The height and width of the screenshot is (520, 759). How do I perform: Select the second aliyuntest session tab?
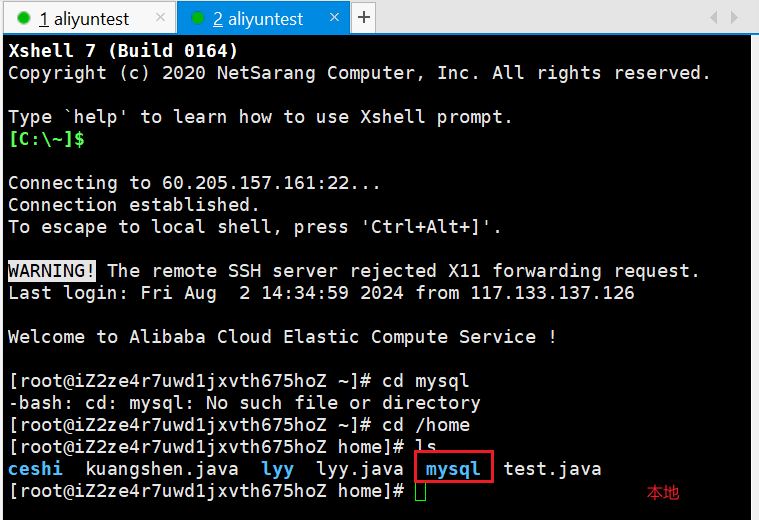(x=258, y=18)
